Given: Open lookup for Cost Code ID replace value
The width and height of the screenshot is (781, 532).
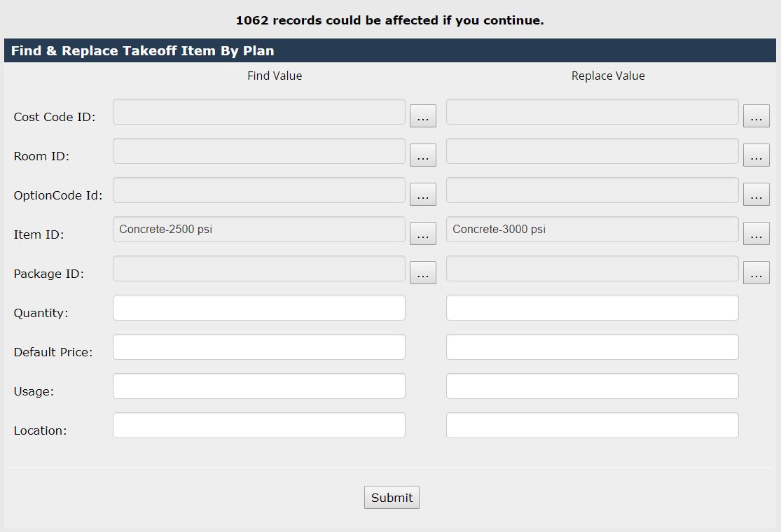Looking at the screenshot, I should tap(756, 116).
